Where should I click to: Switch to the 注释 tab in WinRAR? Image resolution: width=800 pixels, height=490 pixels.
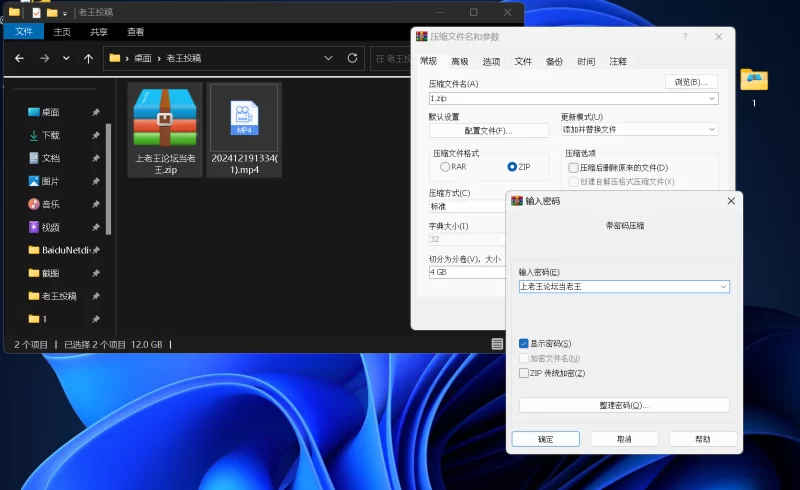point(618,61)
